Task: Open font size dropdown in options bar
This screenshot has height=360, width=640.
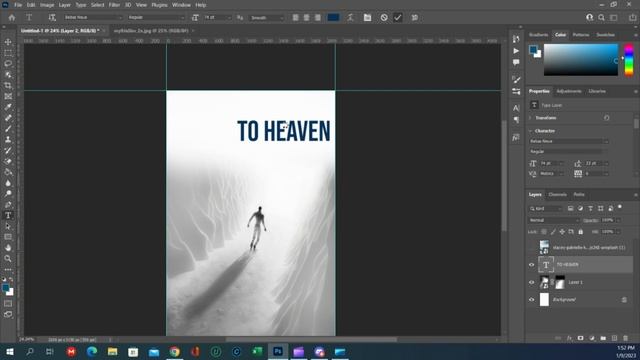Action: pyautogui.click(x=218, y=18)
